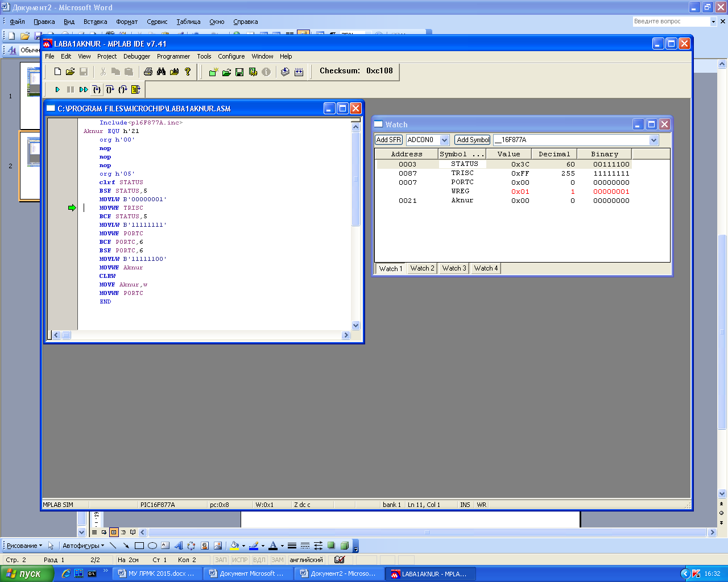Viewport: 728px width, 582px height.
Task: Open the Project menu in MPLAB
Action: 107,56
